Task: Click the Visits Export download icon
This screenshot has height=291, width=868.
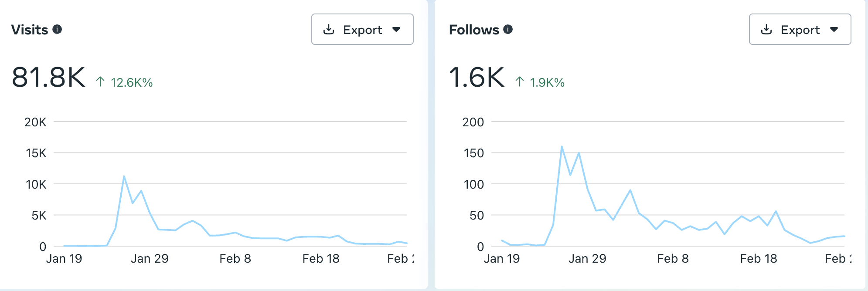Action: pos(329,29)
